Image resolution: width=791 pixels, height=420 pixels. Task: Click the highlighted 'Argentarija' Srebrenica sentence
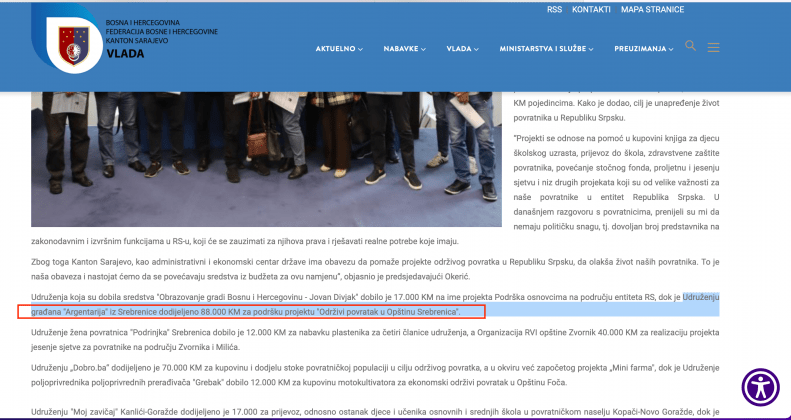point(250,312)
